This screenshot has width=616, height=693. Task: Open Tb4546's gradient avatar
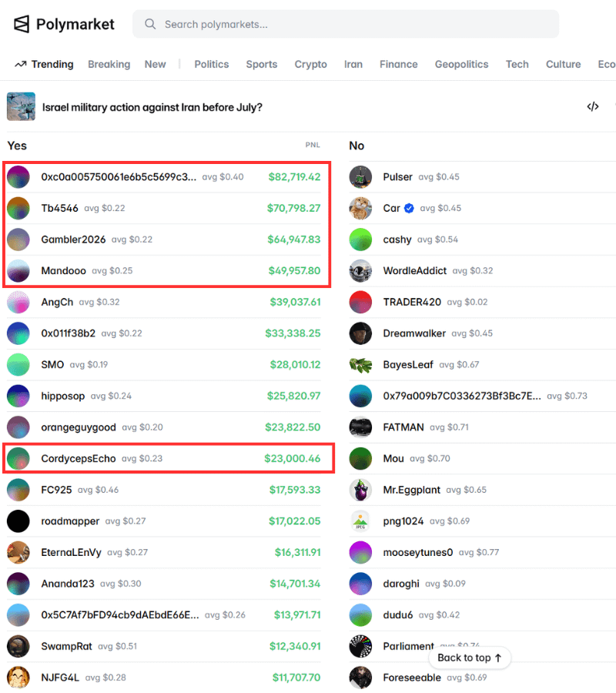[18, 208]
